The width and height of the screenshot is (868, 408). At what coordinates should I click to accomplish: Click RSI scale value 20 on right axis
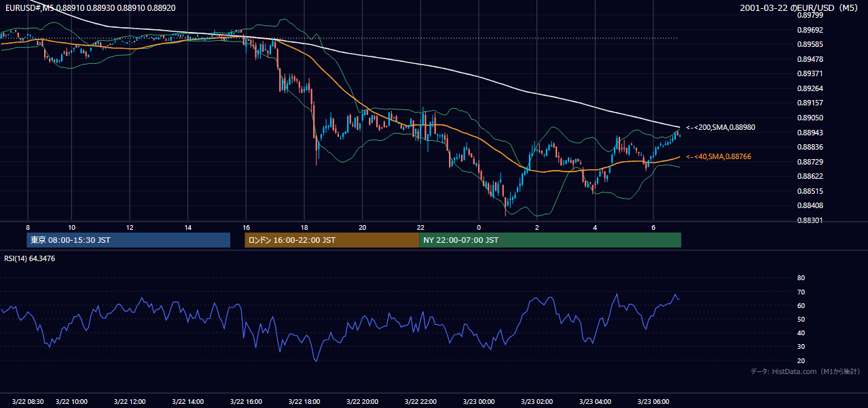[x=801, y=360]
